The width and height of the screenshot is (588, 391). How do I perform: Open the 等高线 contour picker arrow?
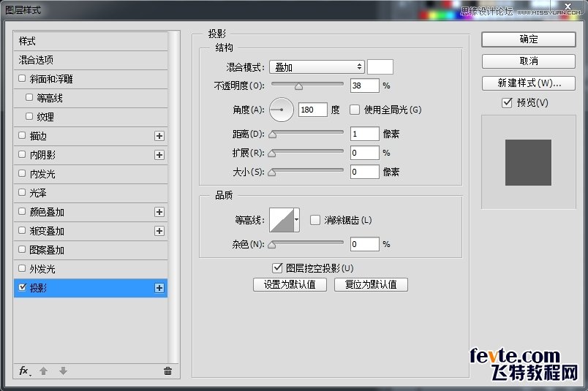tap(297, 220)
